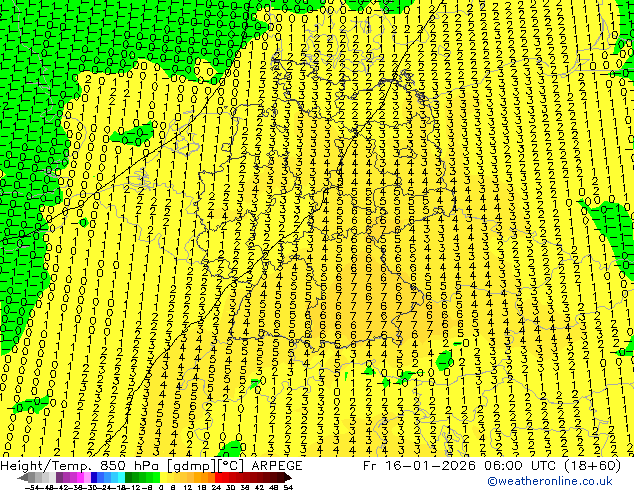
Task: Pick the cyan legend swatch near -18
Action: tap(122, 477)
